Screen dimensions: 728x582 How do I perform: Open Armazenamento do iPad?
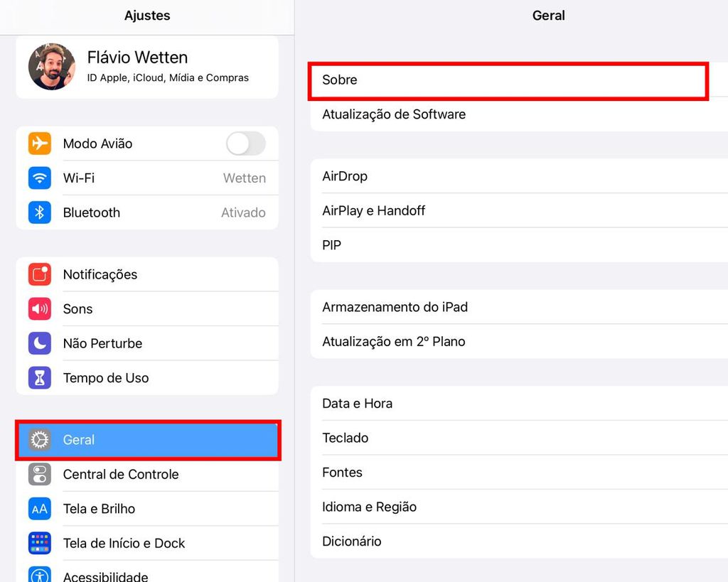518,307
